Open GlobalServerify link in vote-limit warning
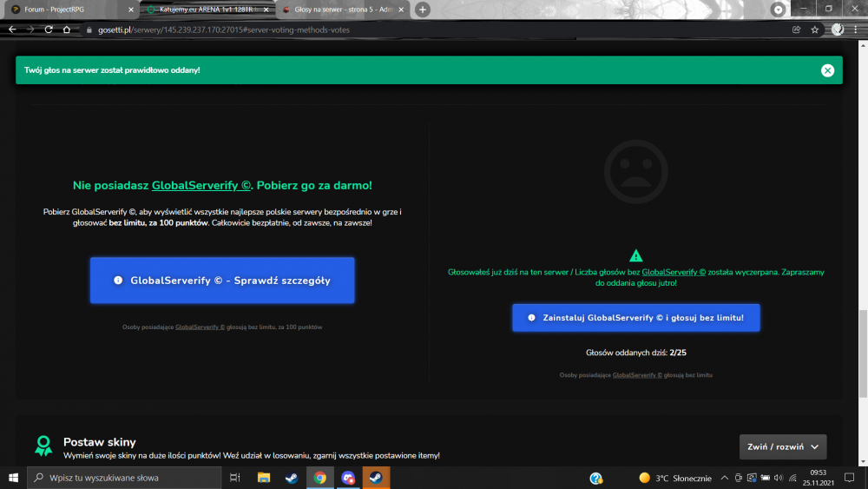The width and height of the screenshot is (868, 489). (x=674, y=272)
